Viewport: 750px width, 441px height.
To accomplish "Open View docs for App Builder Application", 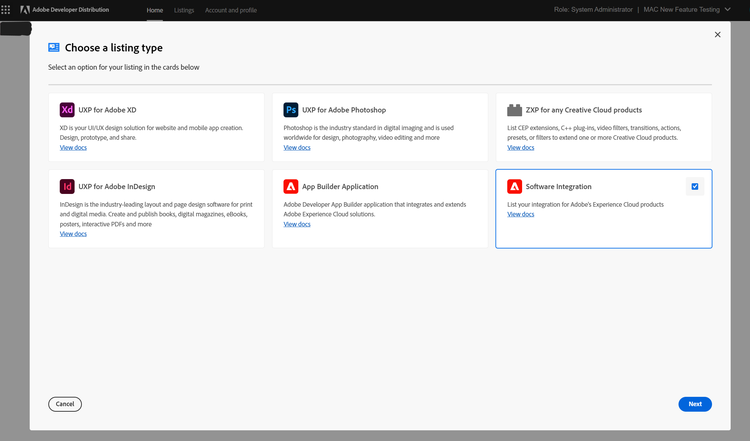I will coord(297,224).
